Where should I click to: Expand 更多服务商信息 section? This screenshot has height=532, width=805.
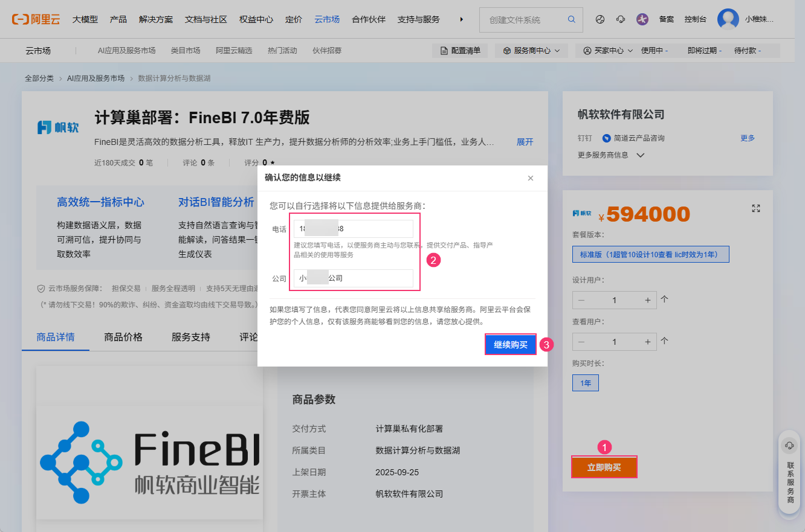point(611,155)
